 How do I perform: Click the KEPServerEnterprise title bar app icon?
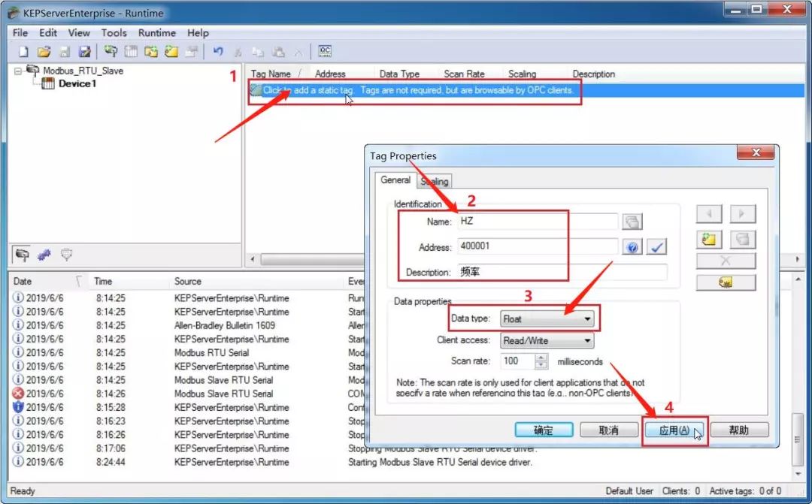14,13
